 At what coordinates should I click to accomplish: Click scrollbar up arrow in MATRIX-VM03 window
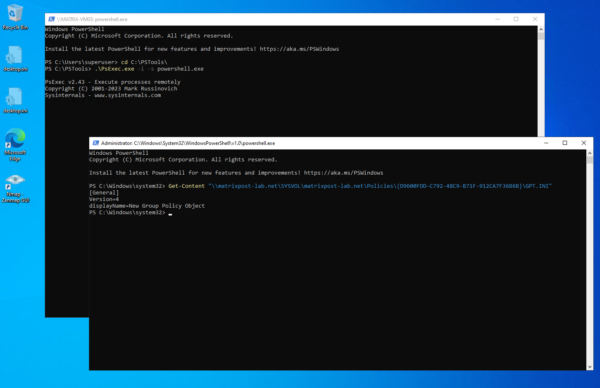click(x=541, y=29)
